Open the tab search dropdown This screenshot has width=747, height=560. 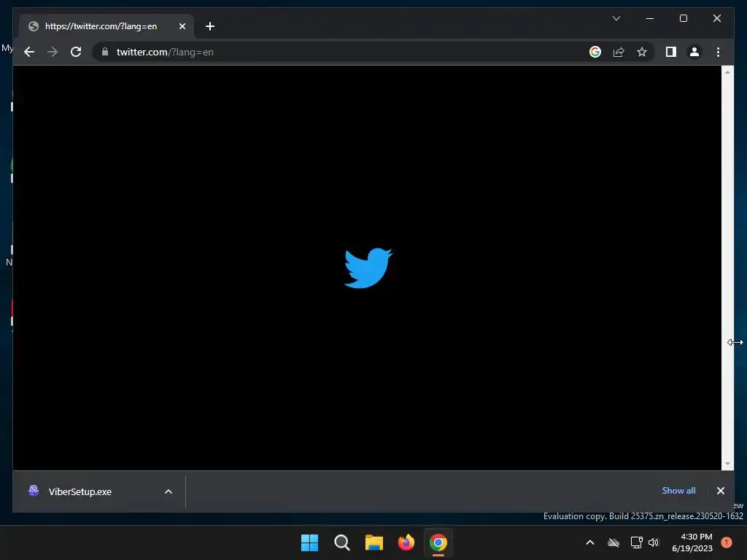click(616, 18)
